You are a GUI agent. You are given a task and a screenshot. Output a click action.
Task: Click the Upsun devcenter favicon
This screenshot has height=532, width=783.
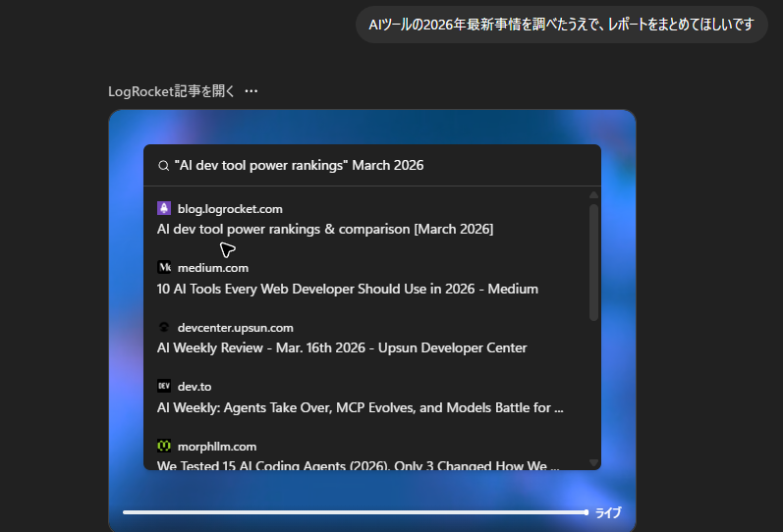(x=164, y=327)
